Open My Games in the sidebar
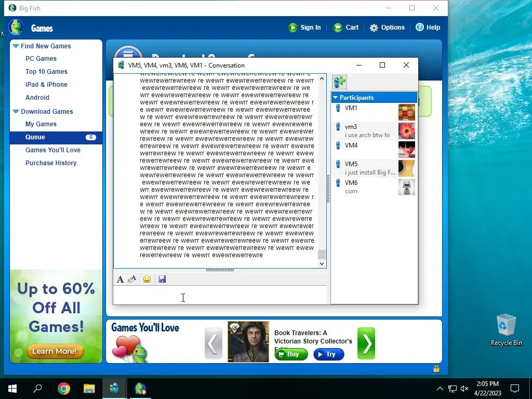Image resolution: width=532 pixels, height=399 pixels. click(41, 124)
